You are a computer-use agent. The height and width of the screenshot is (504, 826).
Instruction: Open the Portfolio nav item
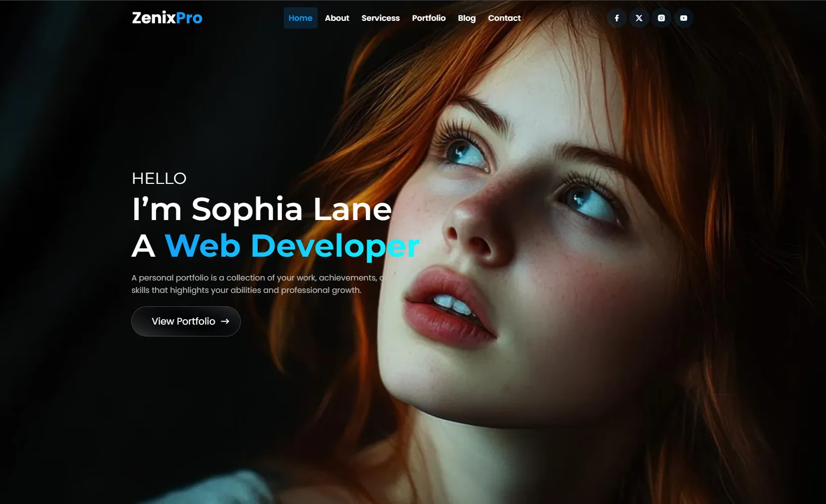(429, 18)
